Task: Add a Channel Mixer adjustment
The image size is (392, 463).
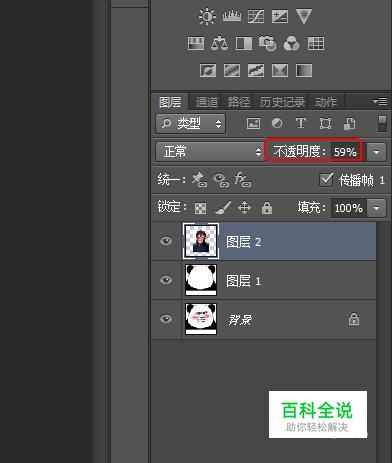Action: click(291, 43)
